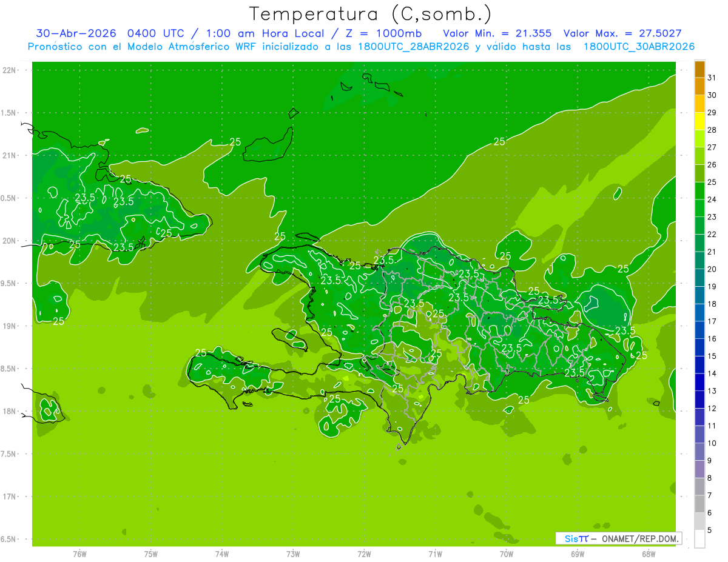The width and height of the screenshot is (728, 562).
Task: Click the white swatch labeled 5
Action: [x=699, y=539]
